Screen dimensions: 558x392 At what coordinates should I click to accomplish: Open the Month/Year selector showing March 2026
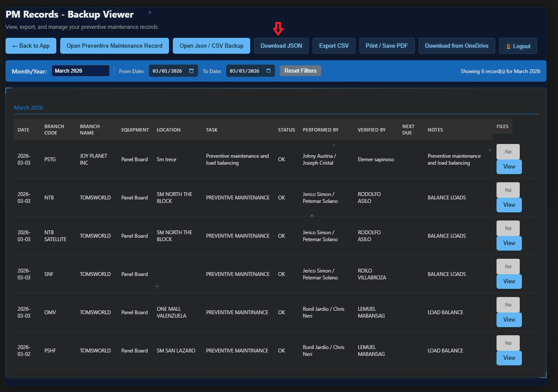point(80,71)
